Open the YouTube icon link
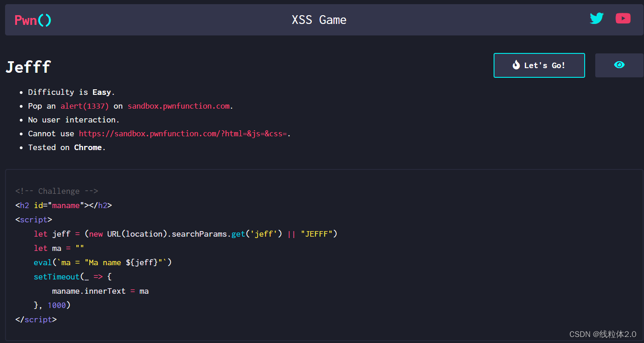This screenshot has height=343, width=644. 623,18
